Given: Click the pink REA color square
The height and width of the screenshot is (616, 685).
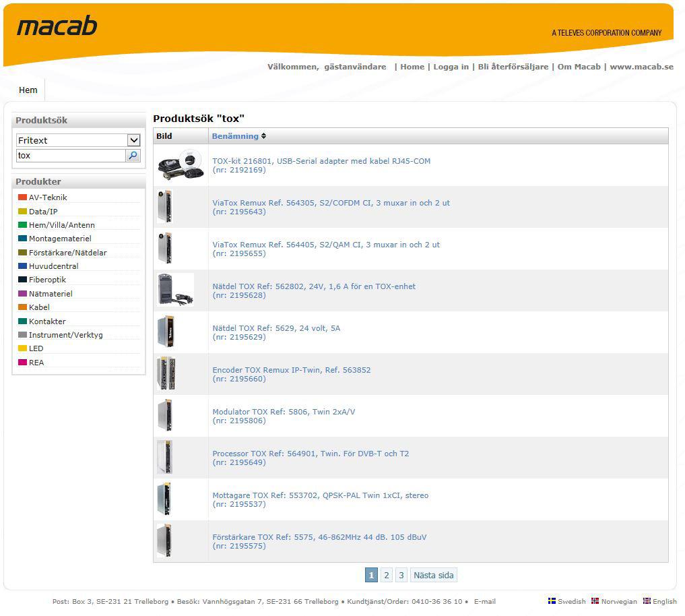Looking at the screenshot, I should (x=22, y=362).
